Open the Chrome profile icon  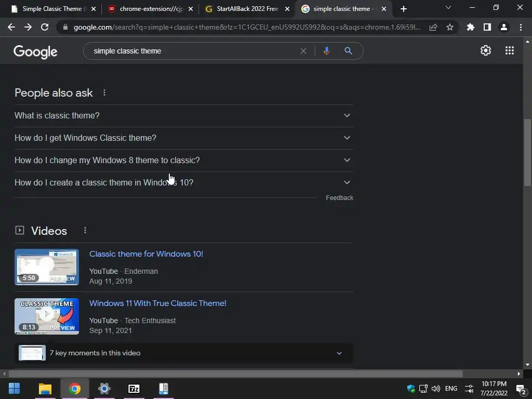pyautogui.click(x=504, y=27)
